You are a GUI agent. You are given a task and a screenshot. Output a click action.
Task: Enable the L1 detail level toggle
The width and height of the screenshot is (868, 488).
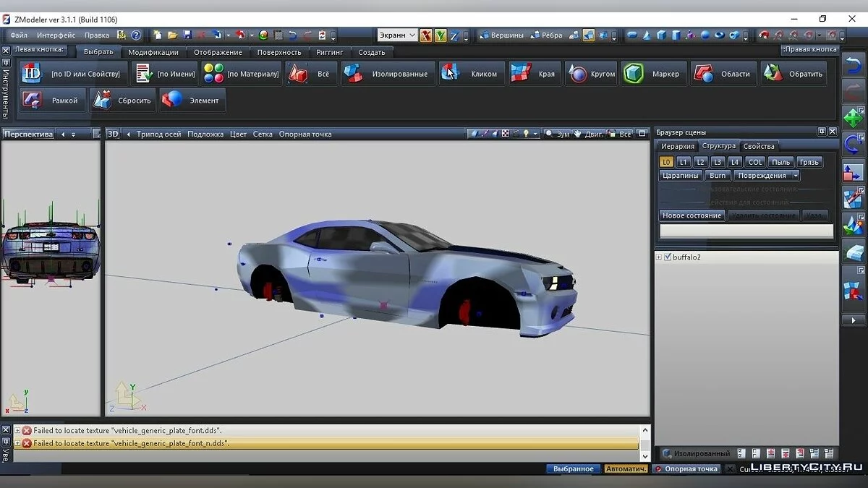tap(683, 162)
